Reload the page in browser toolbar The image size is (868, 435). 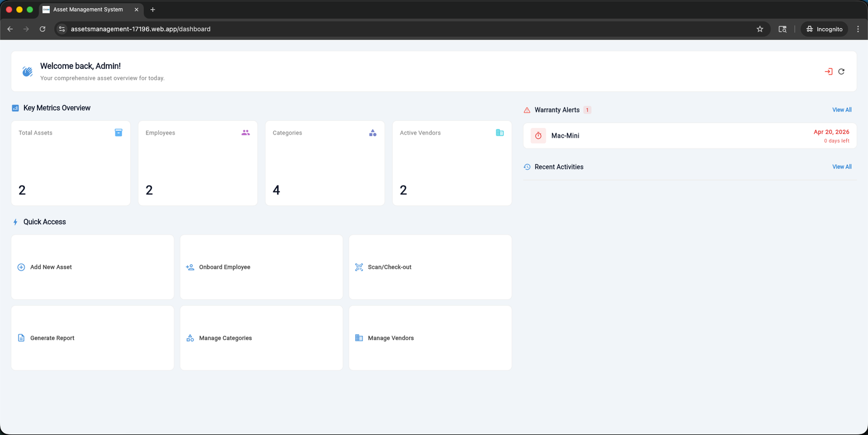(x=42, y=29)
